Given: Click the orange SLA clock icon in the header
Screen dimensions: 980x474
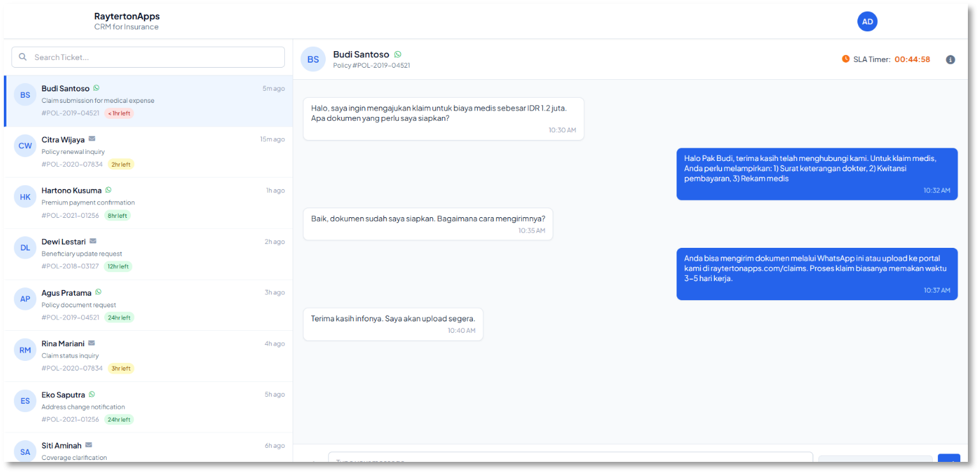Looking at the screenshot, I should tap(845, 59).
